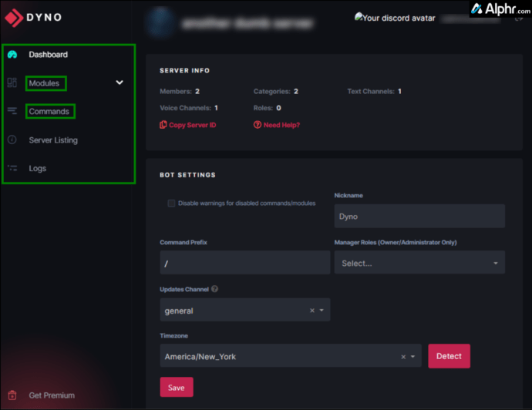Open Server Listing in the sidebar
Image resolution: width=532 pixels, height=410 pixels.
click(x=53, y=140)
